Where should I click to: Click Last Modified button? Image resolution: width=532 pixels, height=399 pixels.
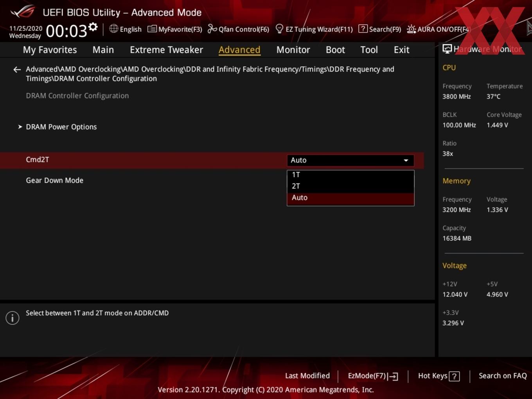click(x=307, y=376)
